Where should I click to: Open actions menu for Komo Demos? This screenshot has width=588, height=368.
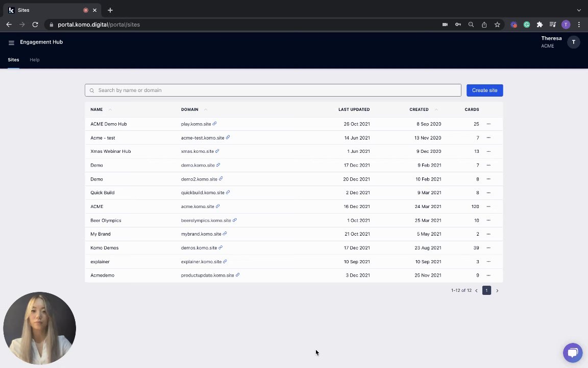[488, 248]
